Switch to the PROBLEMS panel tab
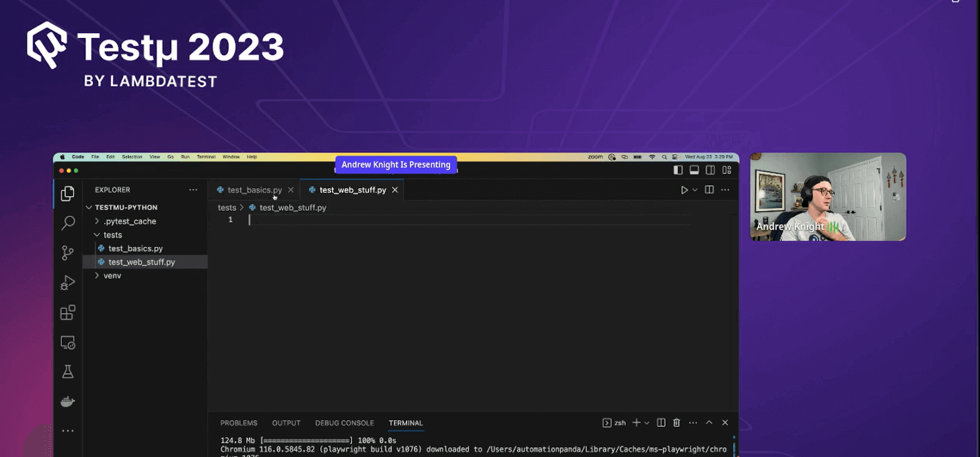The height and width of the screenshot is (457, 980). [239, 423]
